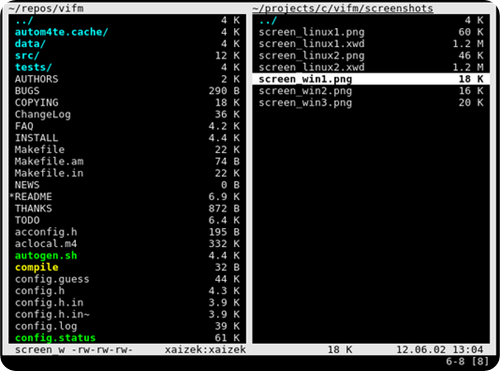Select the tests/ directory row
The image size is (500, 371).
coord(127,67)
